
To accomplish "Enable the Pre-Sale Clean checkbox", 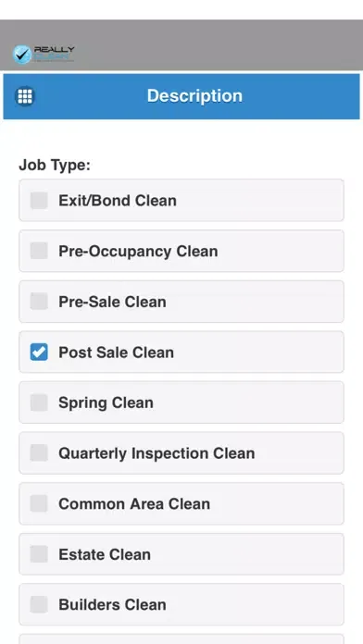I will coord(39,302).
